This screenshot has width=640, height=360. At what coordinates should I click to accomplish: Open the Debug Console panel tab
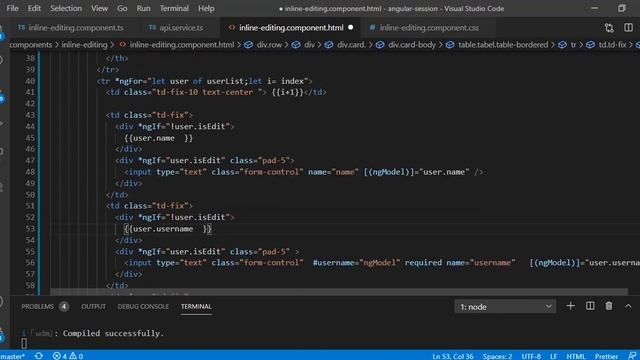(143, 307)
